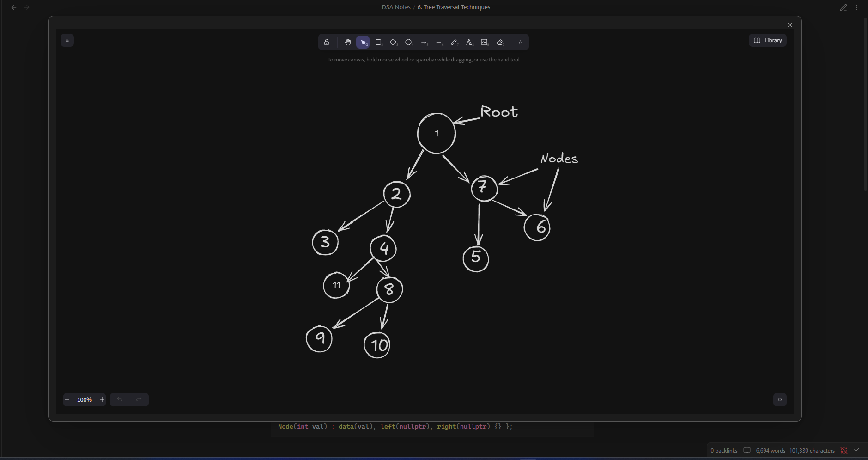Redo the last canvas action
Viewport: 868px width, 460px height.
(x=139, y=399)
